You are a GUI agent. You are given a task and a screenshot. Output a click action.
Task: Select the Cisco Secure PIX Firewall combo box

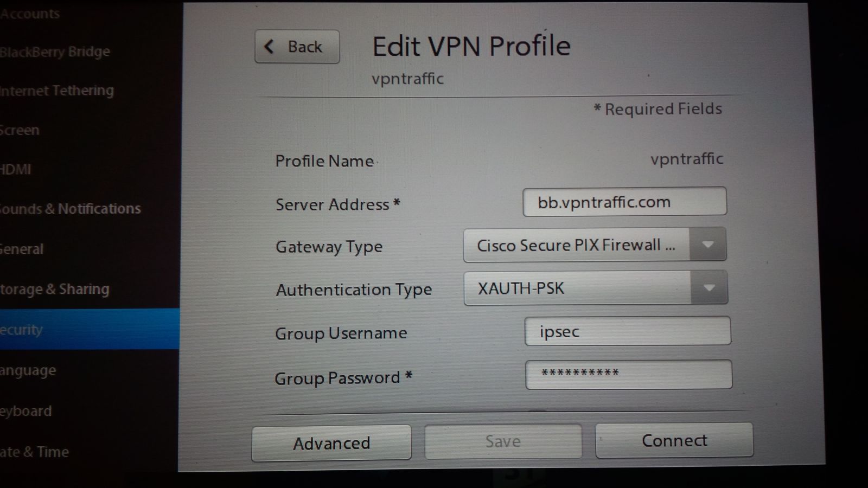click(x=595, y=245)
